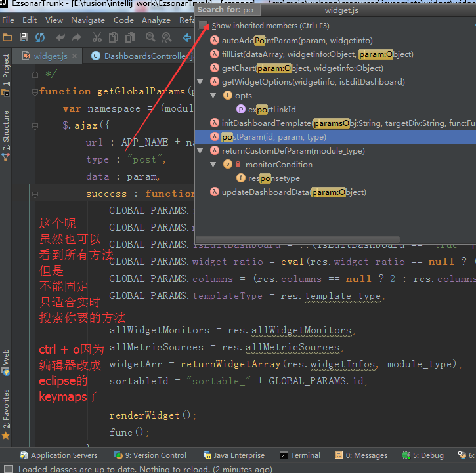Click the Redo arrow icon
Viewport: 476px width, 473px height.
[x=77, y=37]
